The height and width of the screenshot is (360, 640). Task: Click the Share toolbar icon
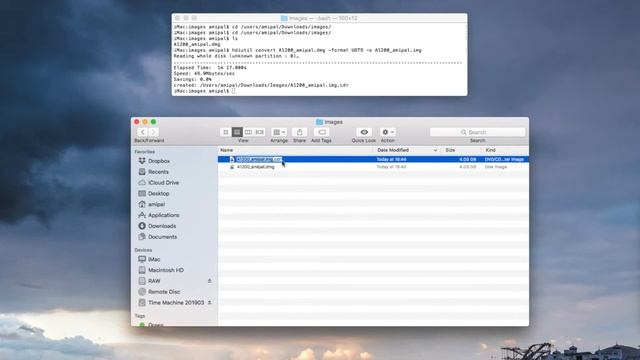300,132
